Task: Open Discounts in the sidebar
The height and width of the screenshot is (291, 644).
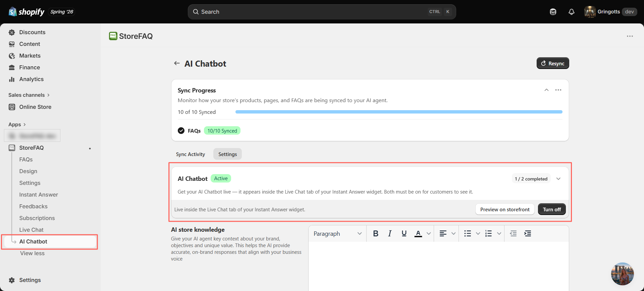Action: 32,32
